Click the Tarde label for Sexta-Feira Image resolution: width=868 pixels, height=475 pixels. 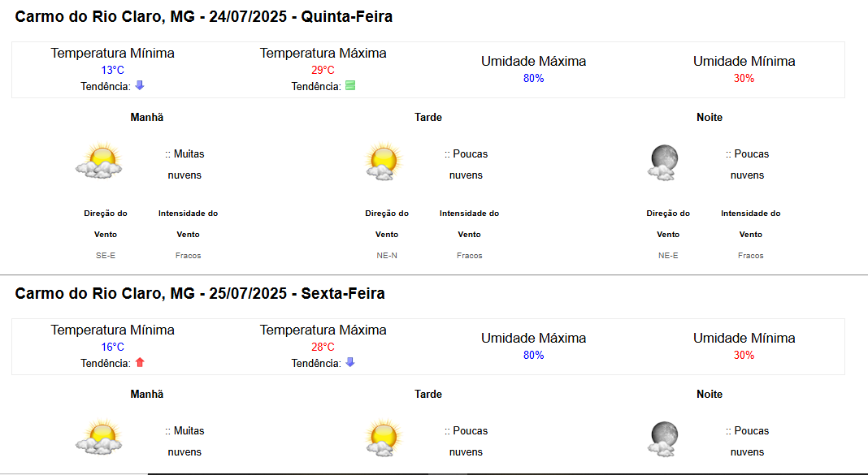pyautogui.click(x=428, y=395)
